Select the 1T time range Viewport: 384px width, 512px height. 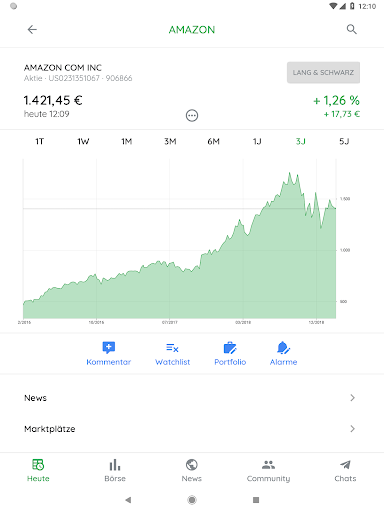point(39,142)
